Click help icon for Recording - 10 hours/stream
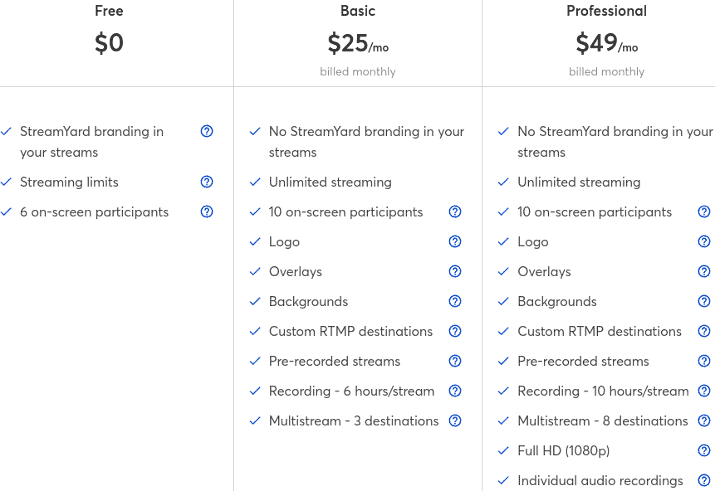 (704, 391)
